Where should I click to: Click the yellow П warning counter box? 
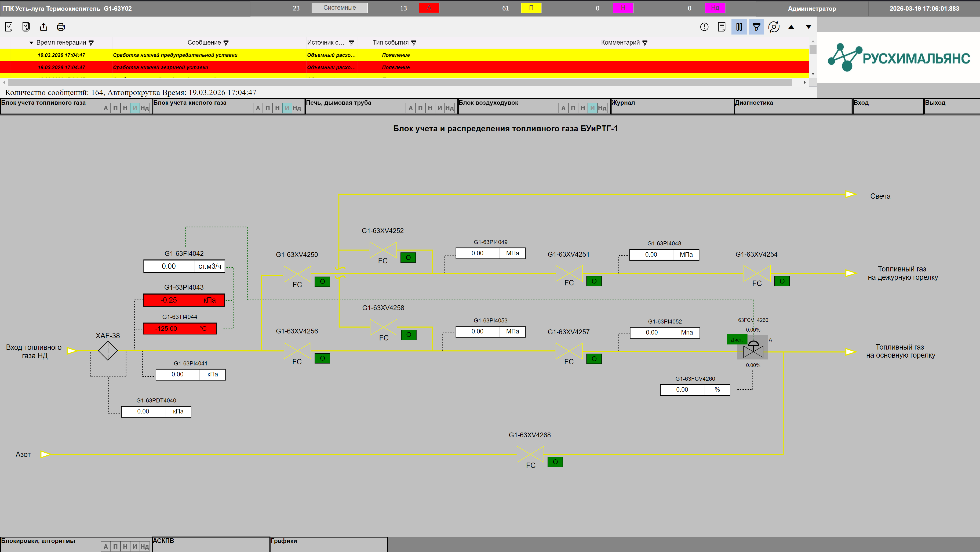[x=531, y=8]
